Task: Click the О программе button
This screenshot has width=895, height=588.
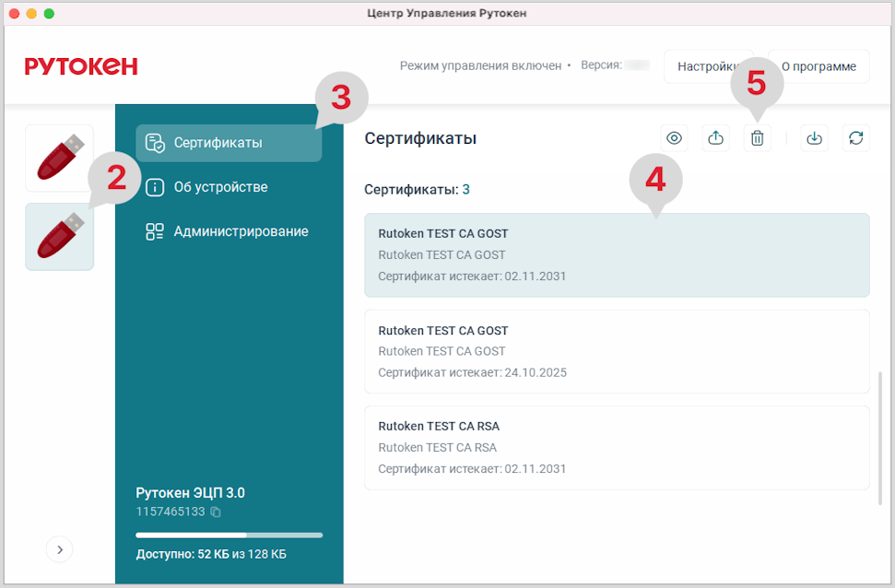Action: pyautogui.click(x=818, y=66)
